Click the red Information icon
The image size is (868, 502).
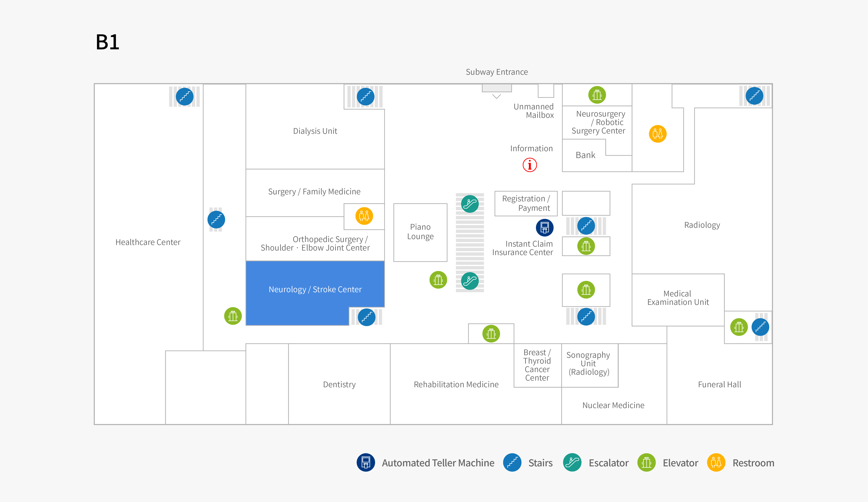[530, 165]
